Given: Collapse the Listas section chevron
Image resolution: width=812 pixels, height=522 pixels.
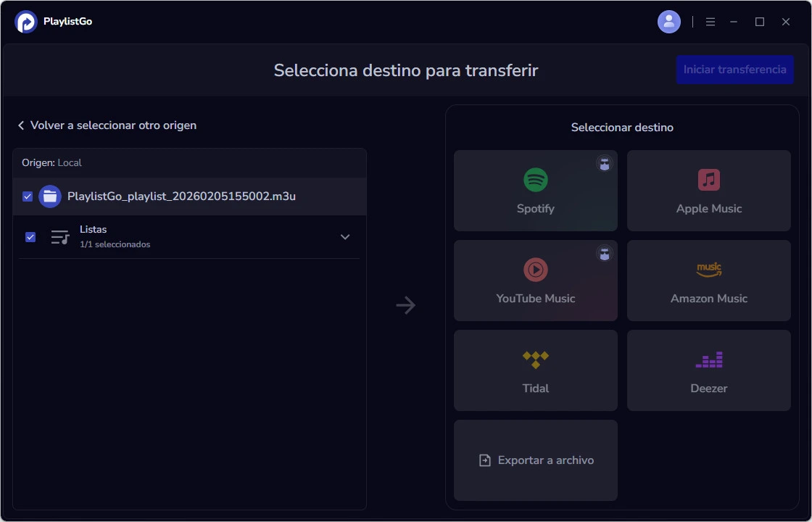Looking at the screenshot, I should tap(345, 236).
